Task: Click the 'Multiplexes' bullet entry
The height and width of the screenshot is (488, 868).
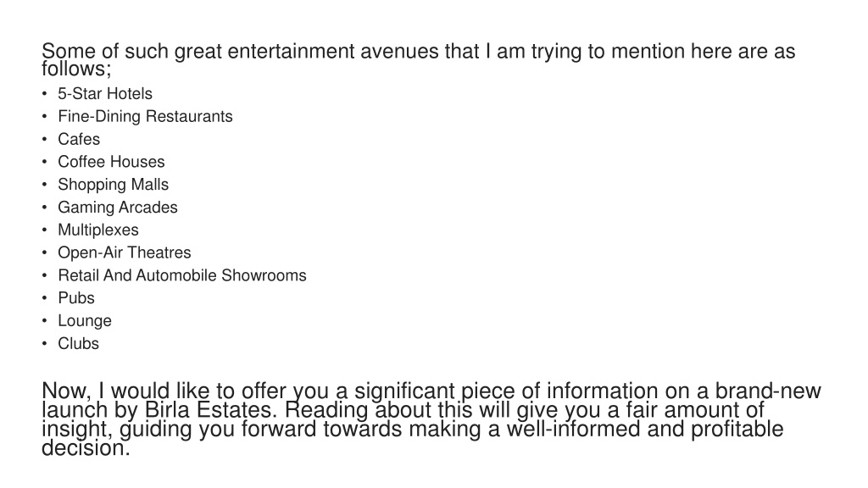Action: click(98, 230)
